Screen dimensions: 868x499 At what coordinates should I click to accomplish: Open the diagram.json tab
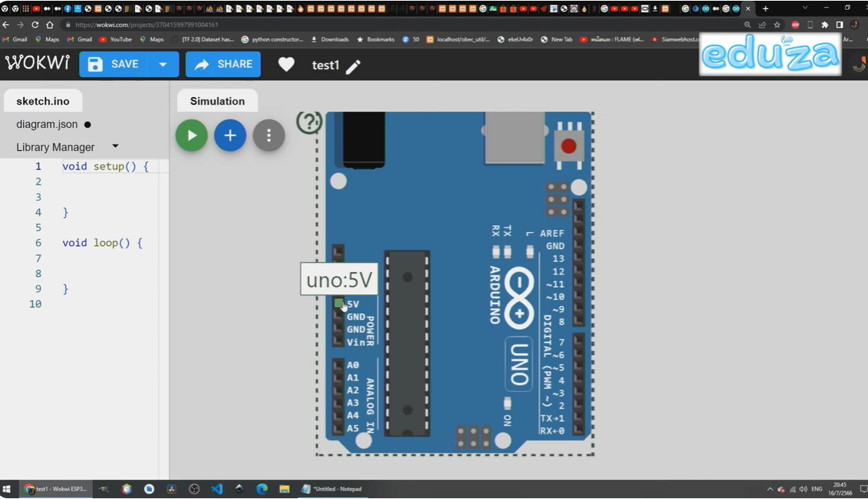(47, 124)
